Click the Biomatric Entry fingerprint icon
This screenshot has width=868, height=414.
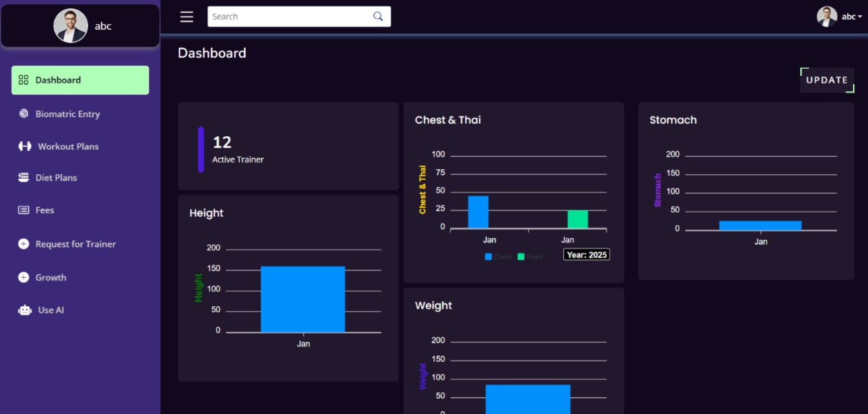pos(24,114)
